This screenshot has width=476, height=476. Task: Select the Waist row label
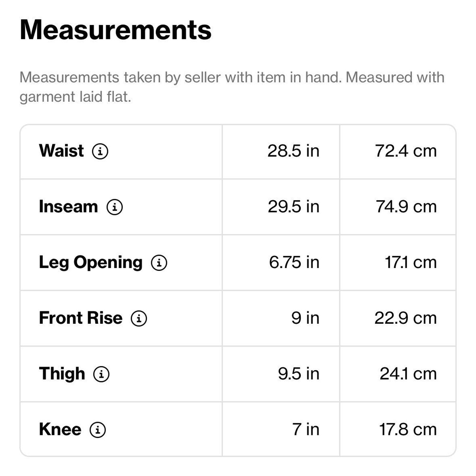[61, 151]
